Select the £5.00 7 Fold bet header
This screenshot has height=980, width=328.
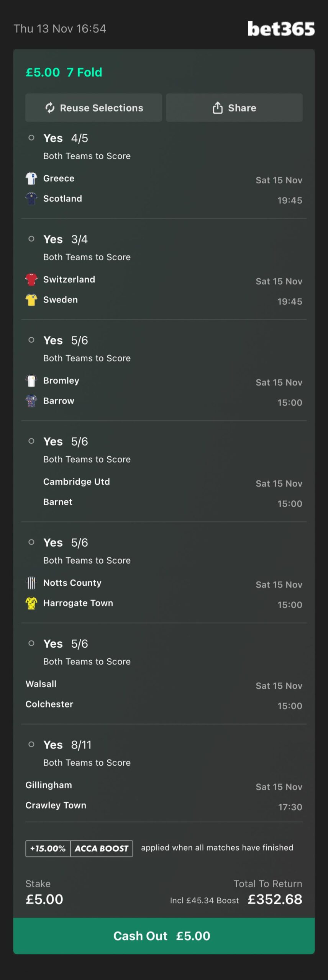[64, 72]
